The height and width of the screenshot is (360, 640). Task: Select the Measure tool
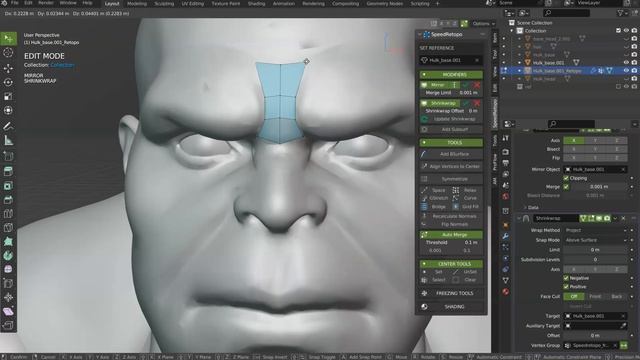click(x=8, y=140)
